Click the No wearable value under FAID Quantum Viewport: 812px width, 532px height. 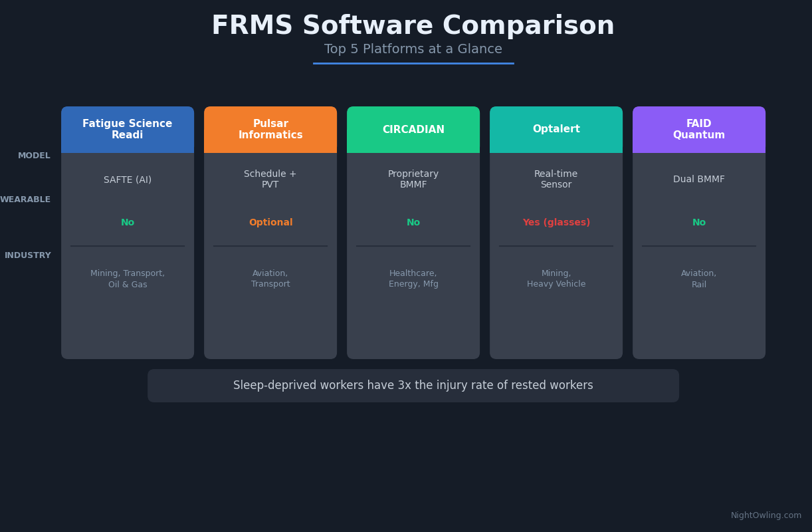coord(699,223)
